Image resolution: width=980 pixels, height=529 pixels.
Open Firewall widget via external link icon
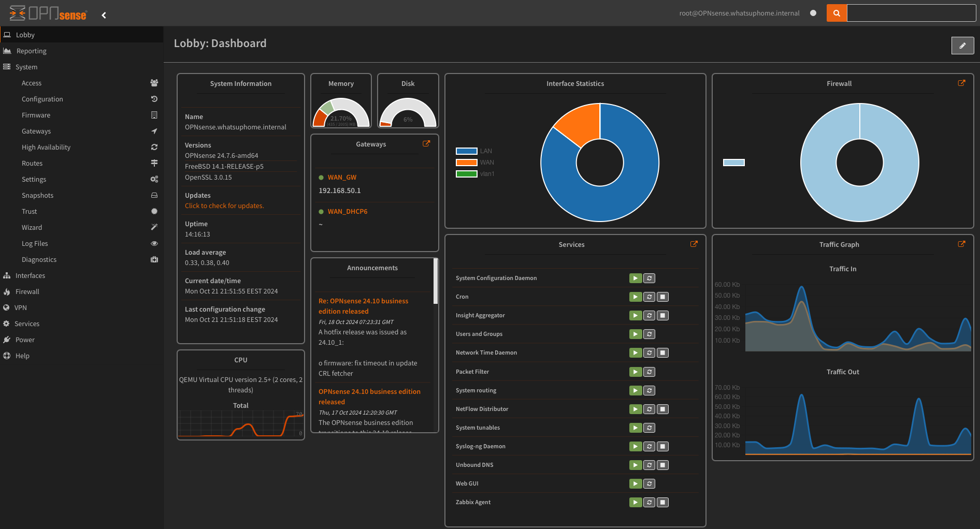pyautogui.click(x=962, y=83)
